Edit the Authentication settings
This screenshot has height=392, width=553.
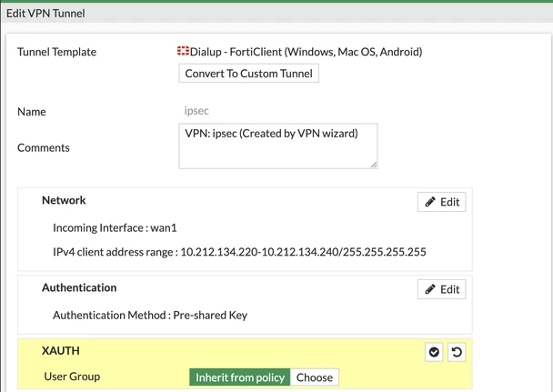441,289
